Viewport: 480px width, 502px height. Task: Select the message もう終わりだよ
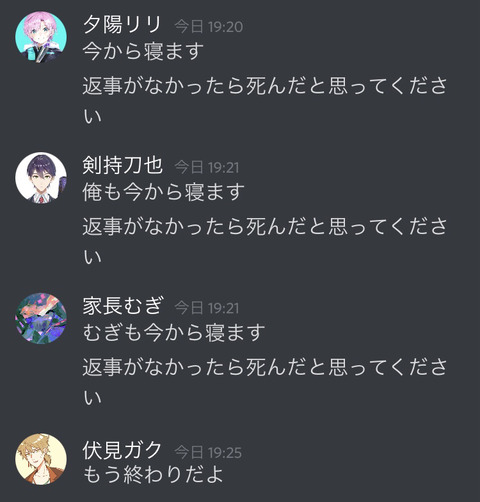pos(153,474)
